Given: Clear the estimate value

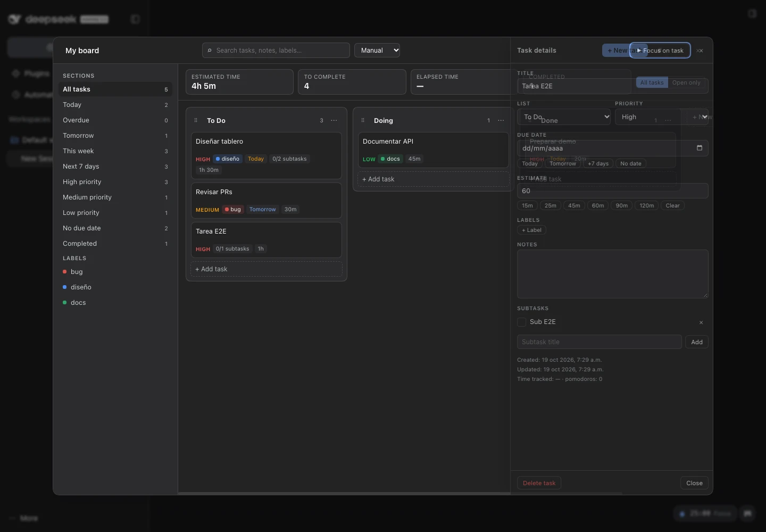Looking at the screenshot, I should [672, 205].
